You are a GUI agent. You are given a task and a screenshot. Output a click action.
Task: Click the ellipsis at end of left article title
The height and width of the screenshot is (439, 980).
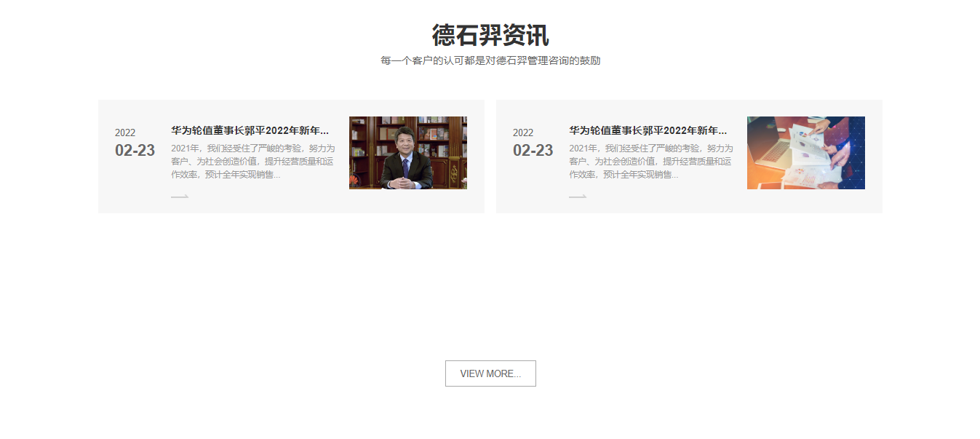[323, 131]
